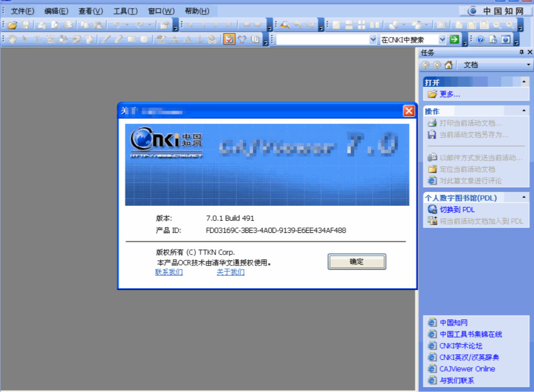Collapse the 操作 section
534x392 pixels.
(x=524, y=111)
